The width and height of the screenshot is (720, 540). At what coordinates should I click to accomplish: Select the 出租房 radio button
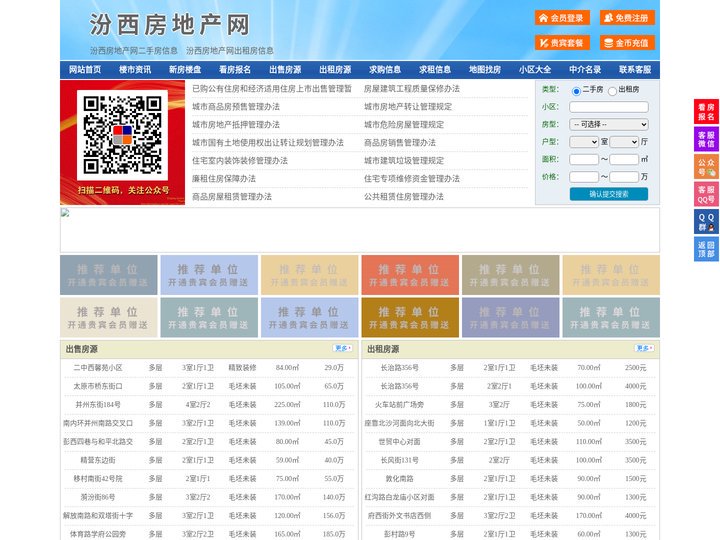click(612, 91)
